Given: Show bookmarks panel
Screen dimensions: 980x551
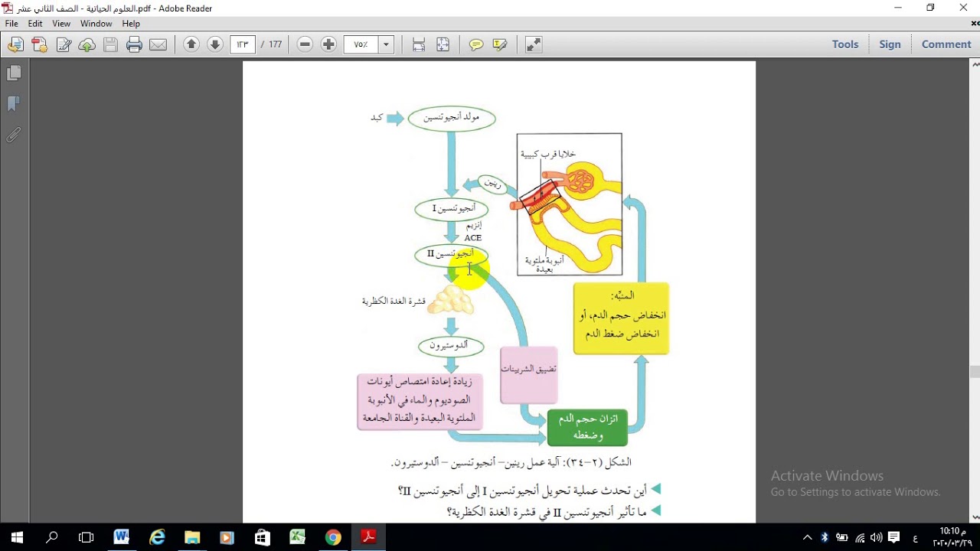Looking at the screenshot, I should tap(14, 104).
